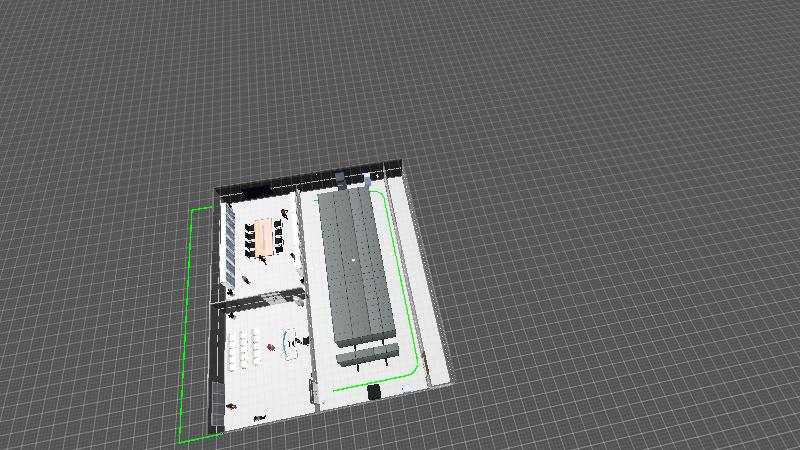Select the person figure near the white chairs
Viewport: 800px width, 450px height.
272,346
